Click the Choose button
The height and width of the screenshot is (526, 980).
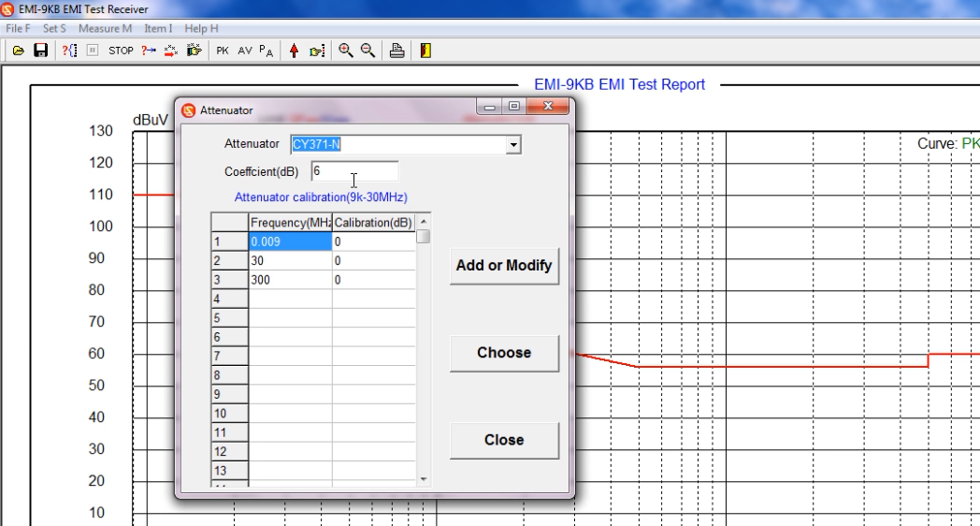(x=504, y=353)
